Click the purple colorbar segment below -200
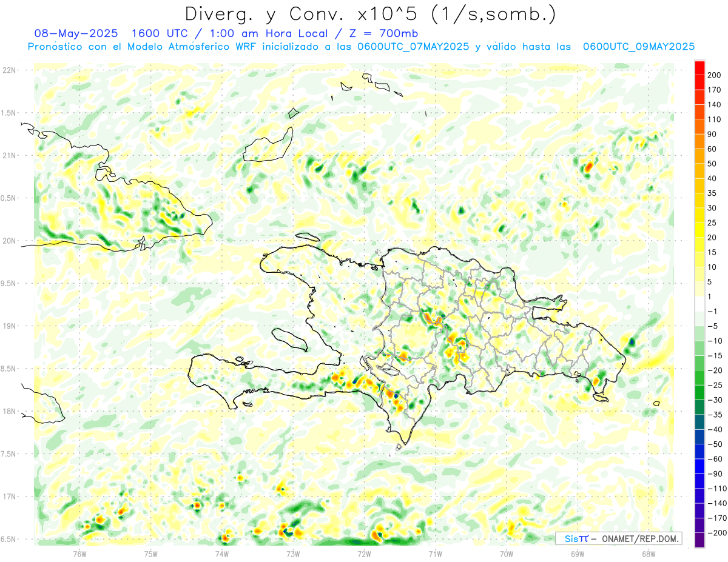 click(699, 540)
